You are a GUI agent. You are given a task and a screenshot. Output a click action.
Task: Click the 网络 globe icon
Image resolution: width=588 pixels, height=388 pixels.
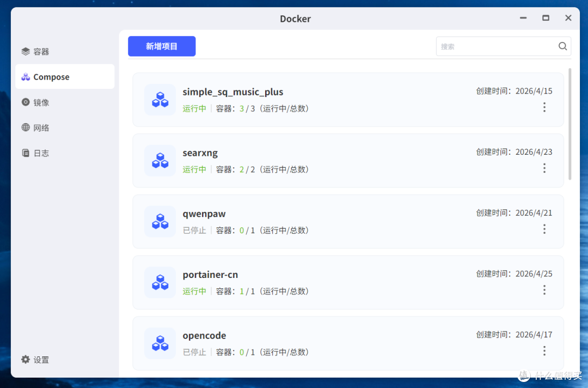pyautogui.click(x=26, y=127)
